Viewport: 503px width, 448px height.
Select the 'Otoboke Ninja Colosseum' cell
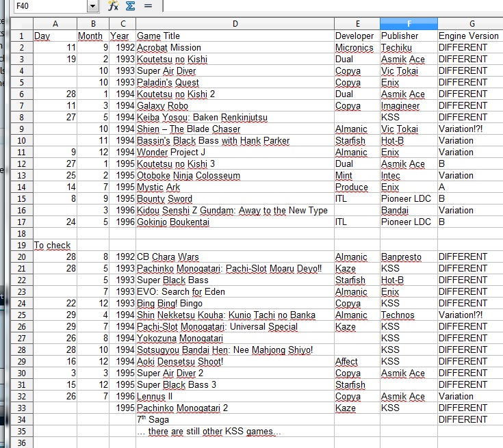coord(235,175)
